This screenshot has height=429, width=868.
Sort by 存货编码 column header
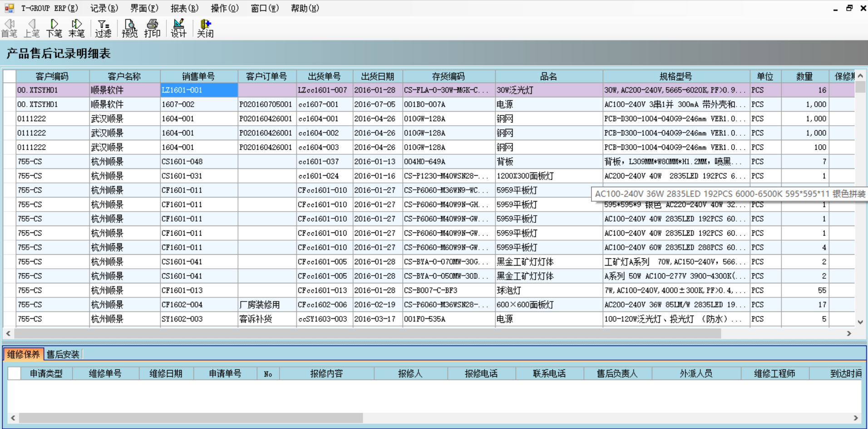point(449,76)
